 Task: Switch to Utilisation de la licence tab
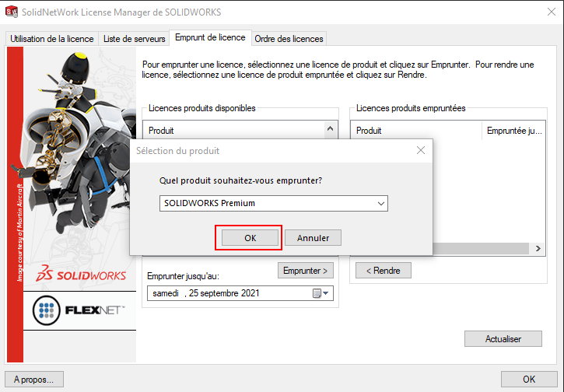52,38
